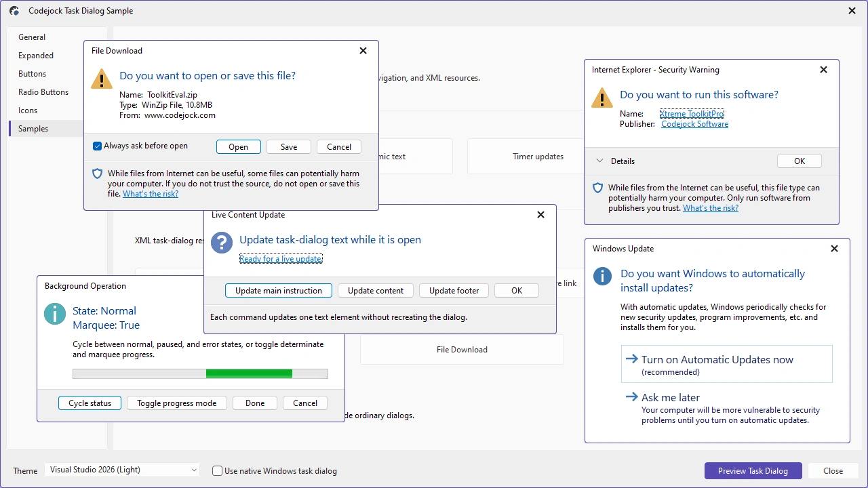Close the Windows Update dialog

coord(834,249)
